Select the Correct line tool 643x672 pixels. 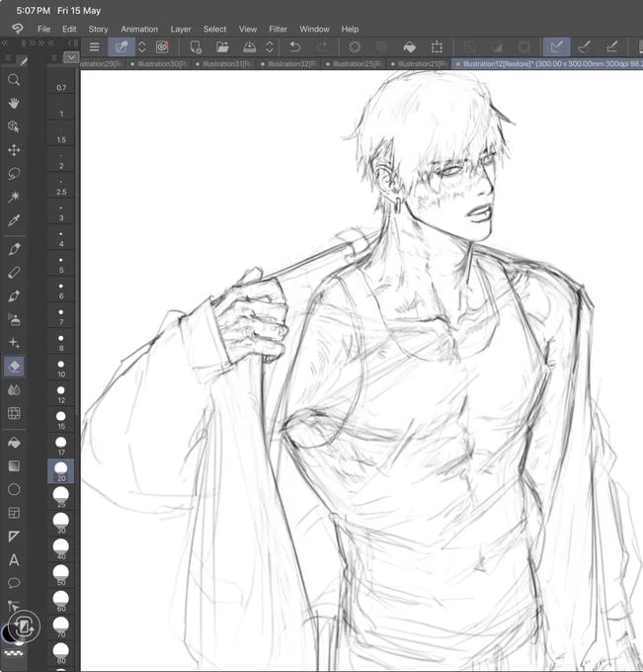click(13, 605)
